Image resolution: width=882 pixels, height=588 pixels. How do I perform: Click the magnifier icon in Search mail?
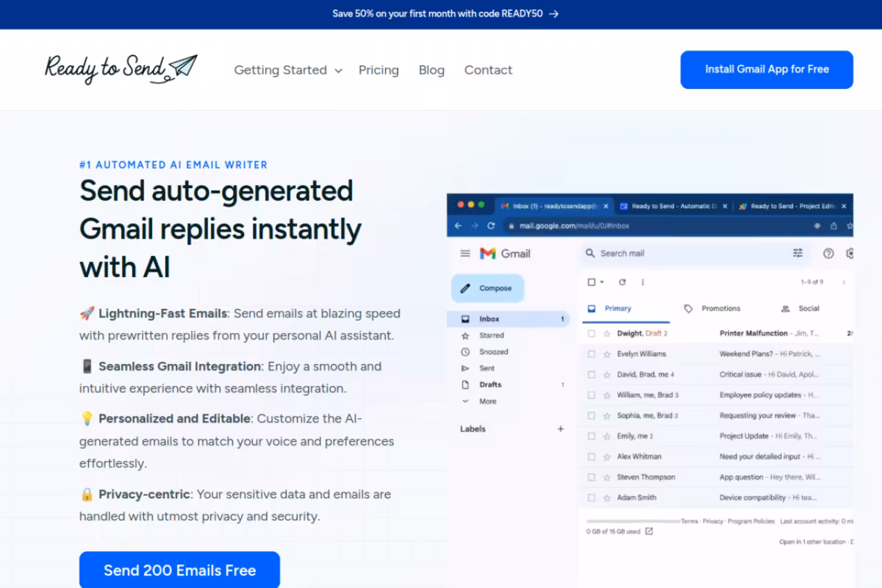[590, 254]
